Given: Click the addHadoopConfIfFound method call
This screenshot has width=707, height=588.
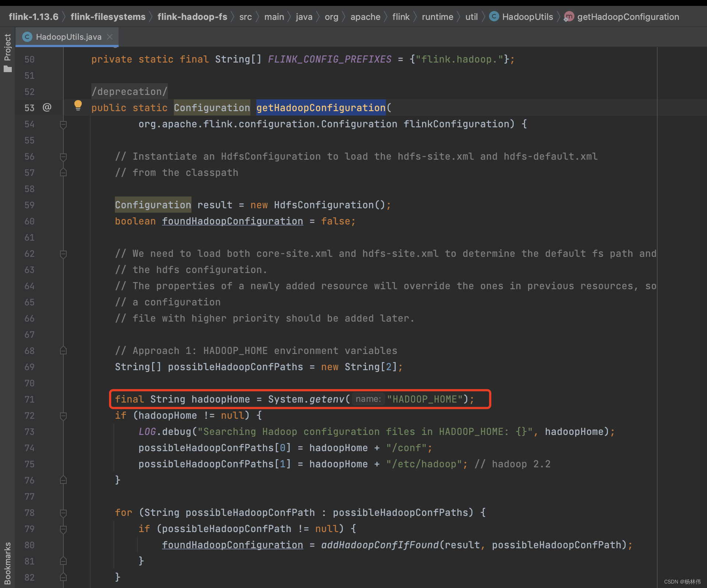Looking at the screenshot, I should click(x=380, y=545).
